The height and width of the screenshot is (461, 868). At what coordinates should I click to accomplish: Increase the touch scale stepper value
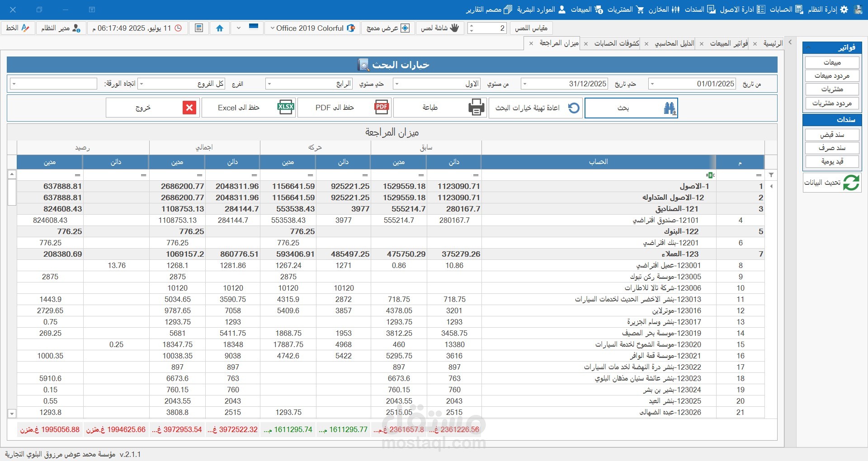tap(472, 26)
